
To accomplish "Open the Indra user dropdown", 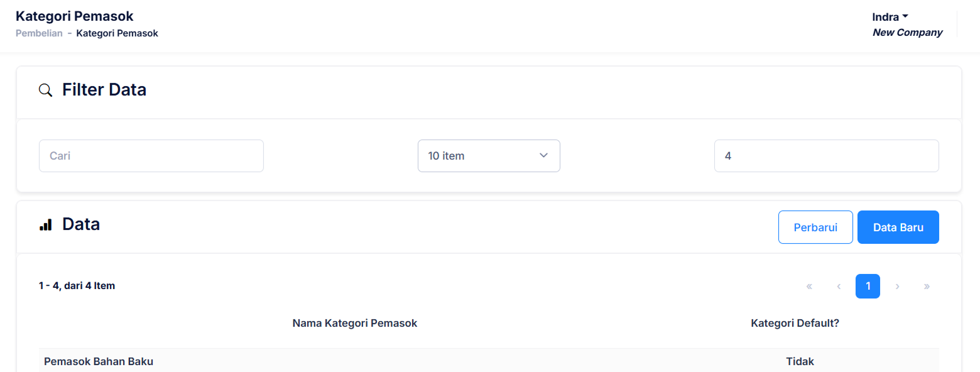I will pos(890,17).
